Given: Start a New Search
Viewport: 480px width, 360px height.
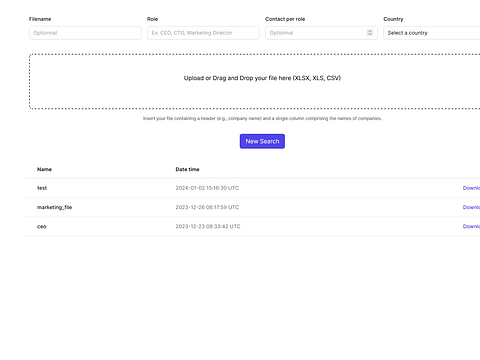Looking at the screenshot, I should 262,141.
